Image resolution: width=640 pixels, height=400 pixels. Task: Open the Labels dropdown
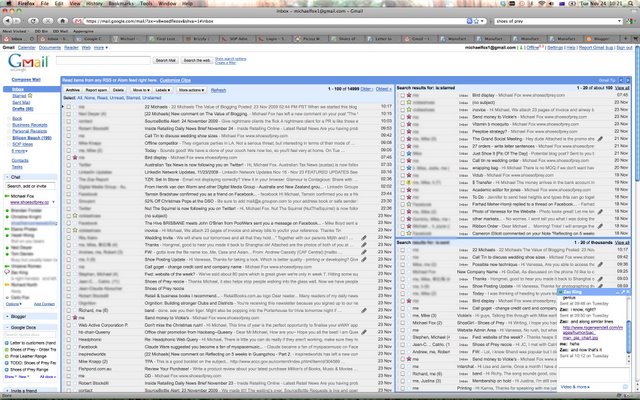[x=163, y=90]
